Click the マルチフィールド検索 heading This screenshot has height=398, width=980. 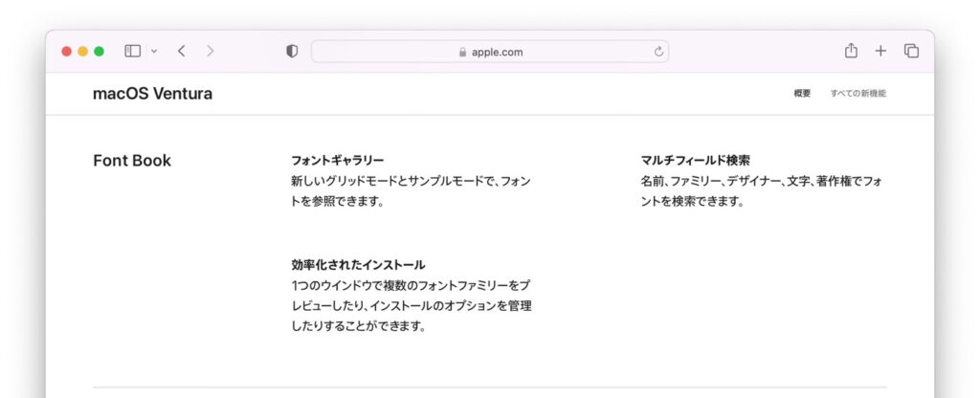click(x=695, y=161)
